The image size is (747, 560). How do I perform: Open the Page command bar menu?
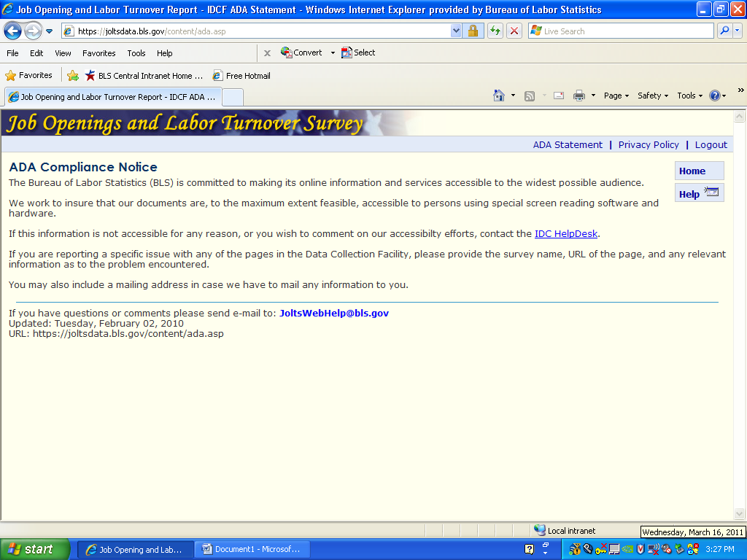point(616,96)
